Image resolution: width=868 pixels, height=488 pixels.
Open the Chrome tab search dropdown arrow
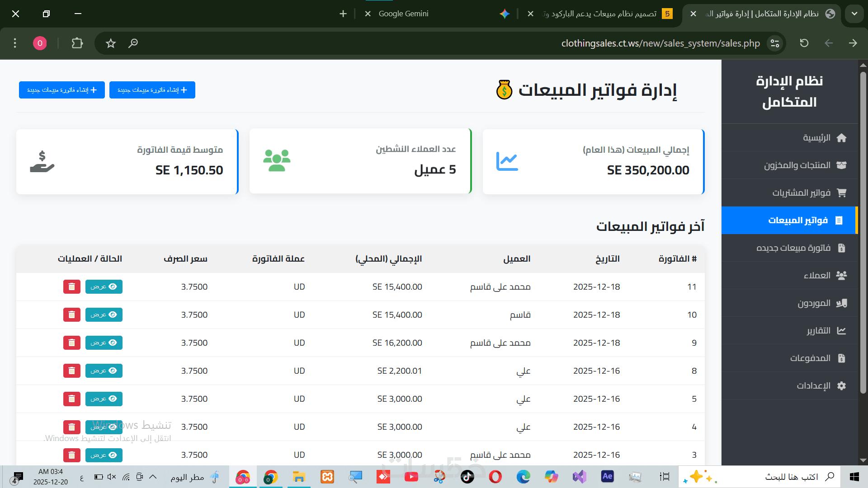point(854,14)
